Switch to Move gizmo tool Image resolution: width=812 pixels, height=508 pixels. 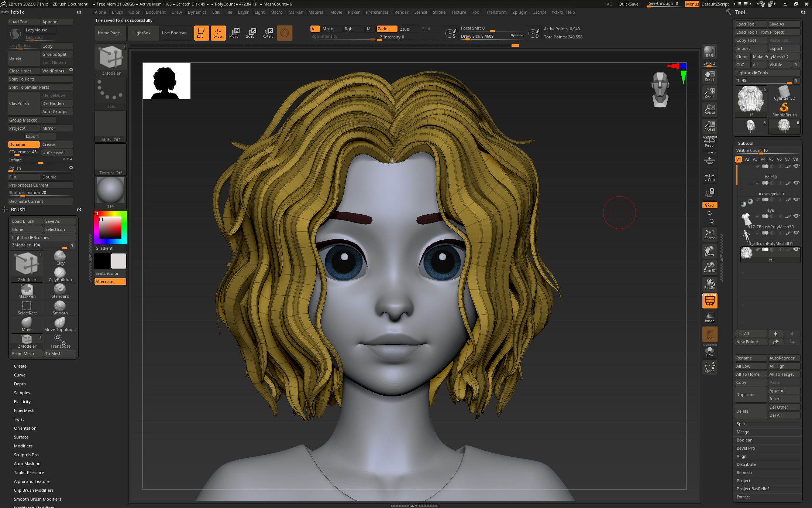[234, 33]
